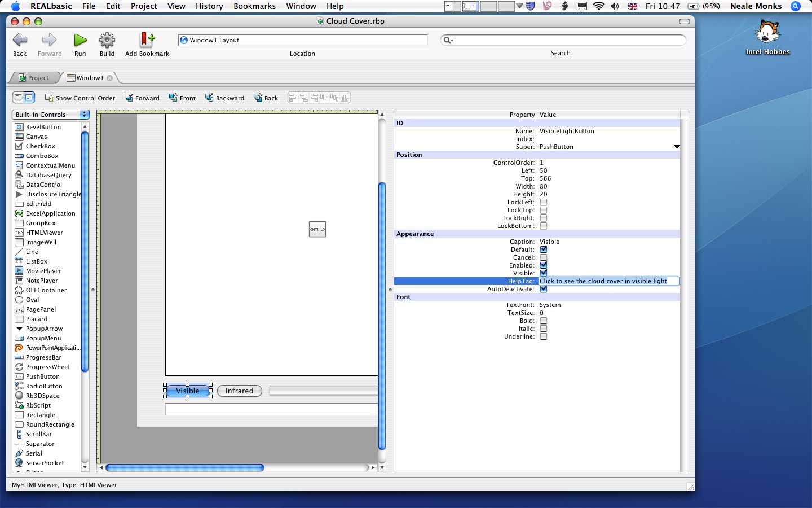Click the HelpTag value text field
Viewport: 812px width, 508px height.
(608, 281)
